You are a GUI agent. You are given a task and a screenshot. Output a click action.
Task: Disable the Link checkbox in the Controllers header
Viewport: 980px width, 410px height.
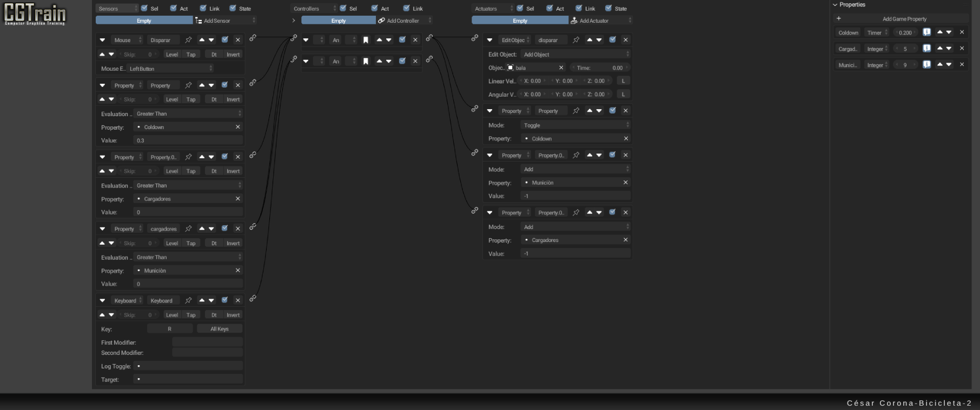[407, 8]
